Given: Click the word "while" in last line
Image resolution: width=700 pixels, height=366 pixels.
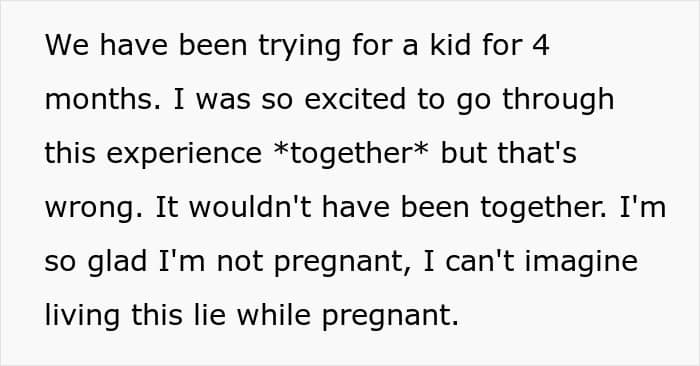Looking at the screenshot, I should pyautogui.click(x=274, y=316).
